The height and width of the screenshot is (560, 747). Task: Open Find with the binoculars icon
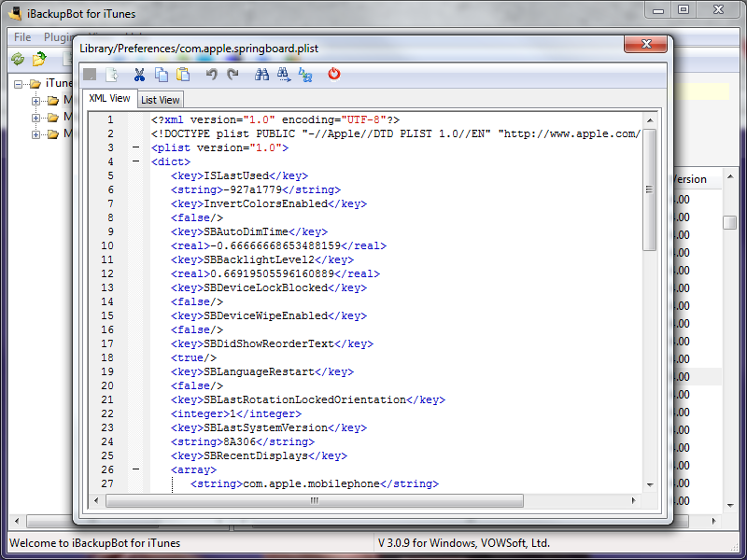click(x=262, y=75)
